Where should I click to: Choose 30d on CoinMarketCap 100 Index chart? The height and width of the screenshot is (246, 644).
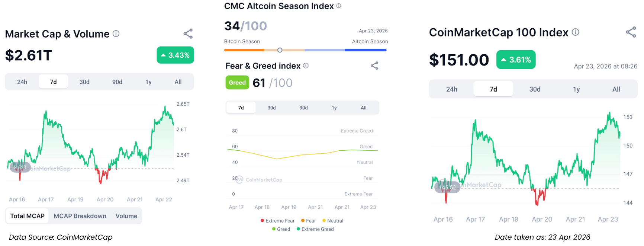535,89
